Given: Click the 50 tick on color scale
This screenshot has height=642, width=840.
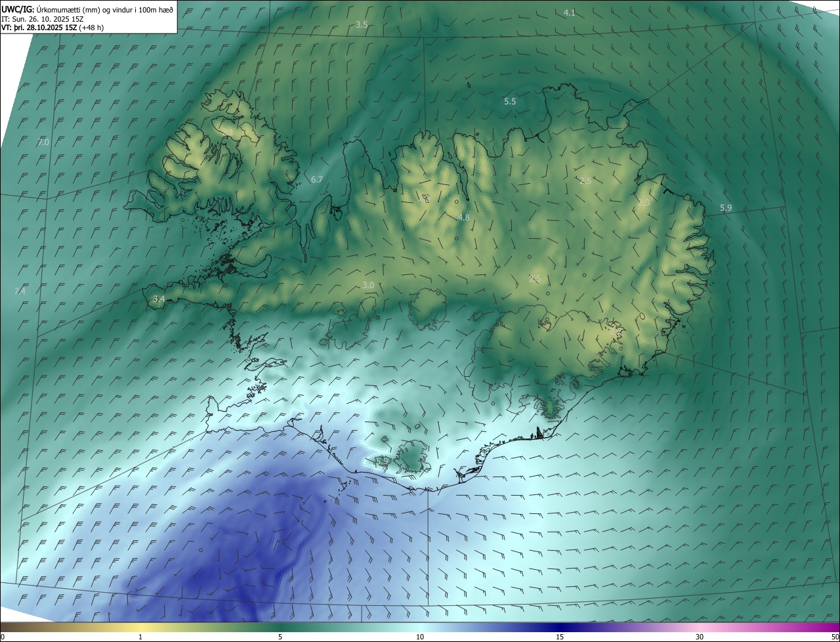Looking at the screenshot, I should pos(835,637).
